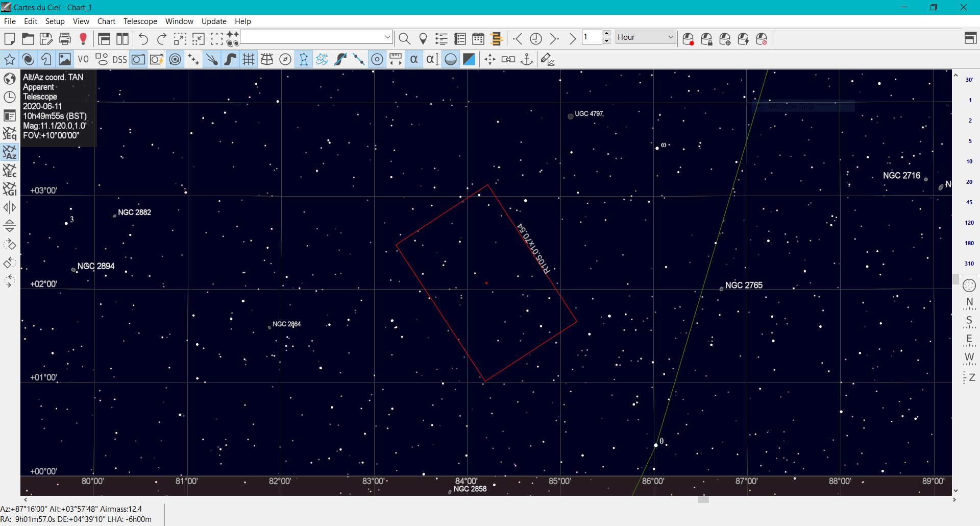This screenshot has height=526, width=980.
Task: Point chart toward East horizon (E)
Action: (x=969, y=340)
